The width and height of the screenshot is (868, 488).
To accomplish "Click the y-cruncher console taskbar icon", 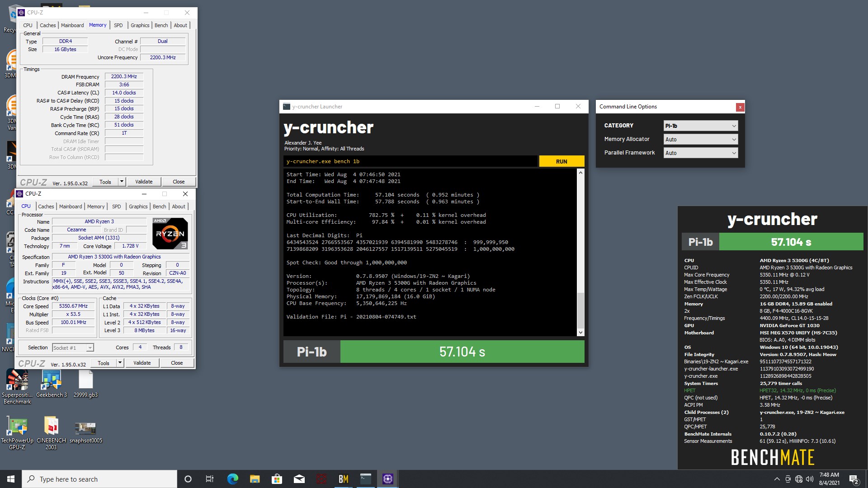I will click(x=365, y=479).
